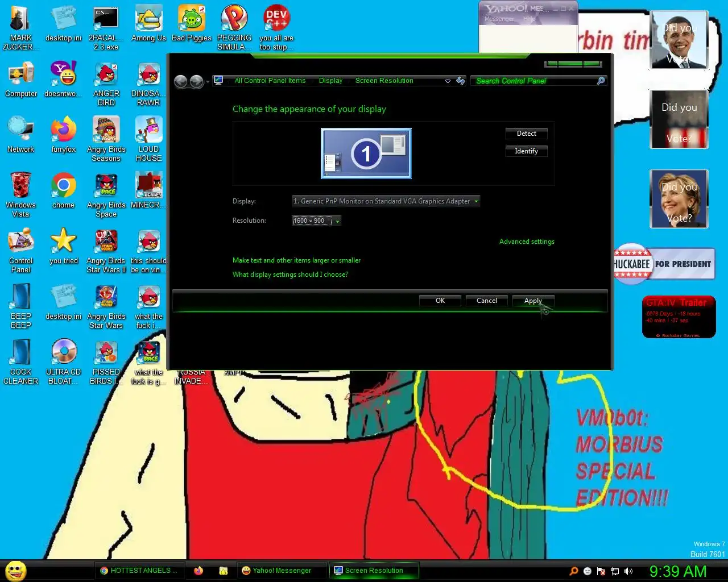Click the volume speaker tray icon

628,571
